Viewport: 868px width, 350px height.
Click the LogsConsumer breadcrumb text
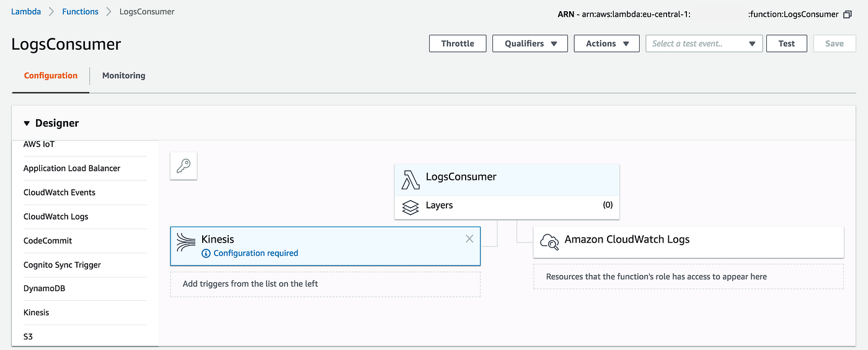click(x=147, y=11)
